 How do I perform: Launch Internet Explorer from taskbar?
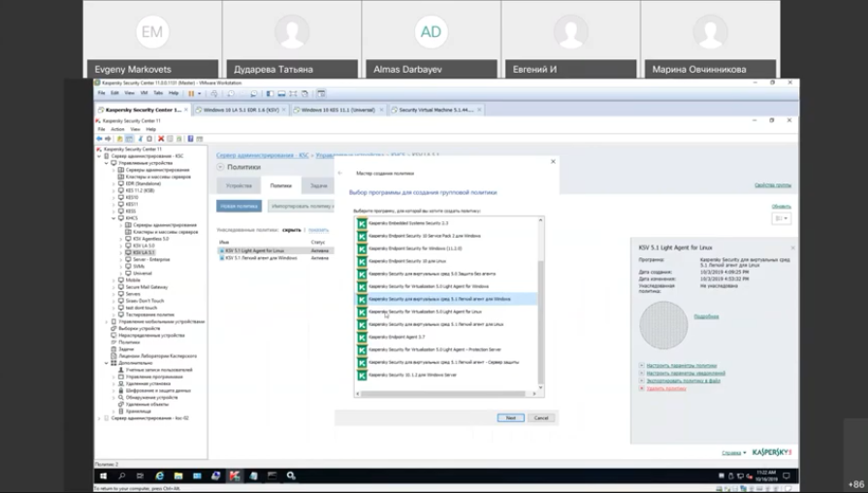(159, 476)
